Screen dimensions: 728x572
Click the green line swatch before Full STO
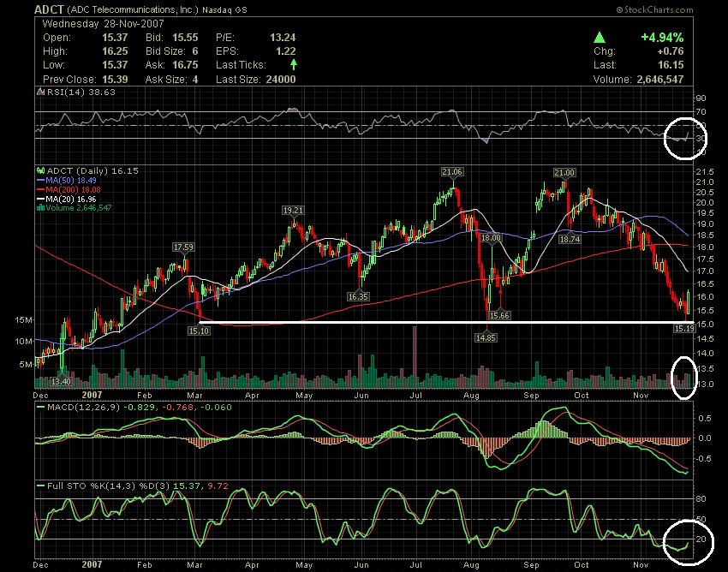41,486
